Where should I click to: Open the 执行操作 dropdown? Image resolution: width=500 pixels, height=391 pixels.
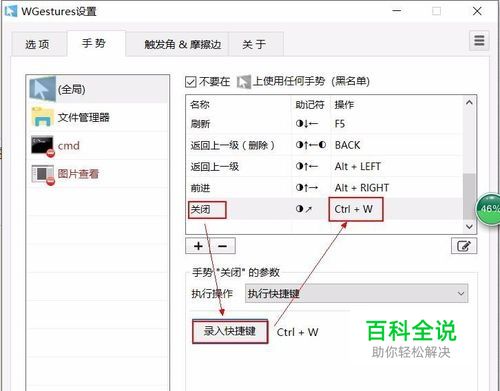pyautogui.click(x=356, y=293)
